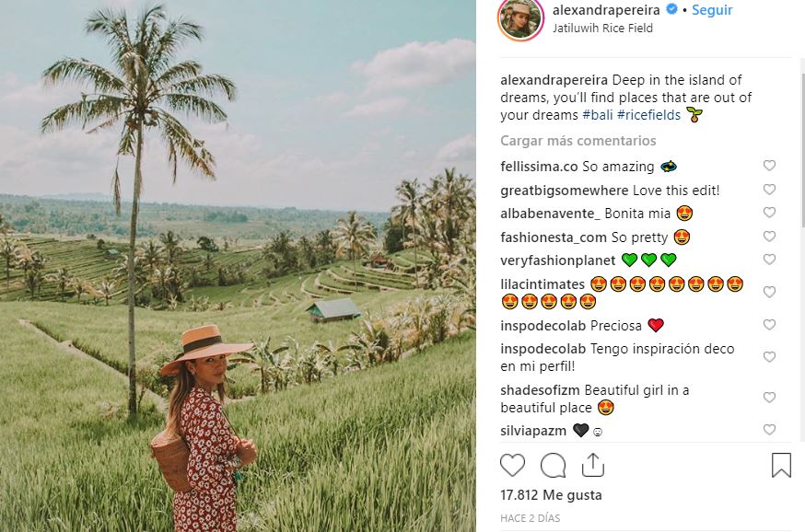Screen dimensions: 805x532
Task: Open the Jatiluwih Rice Field location
Action: [x=602, y=29]
